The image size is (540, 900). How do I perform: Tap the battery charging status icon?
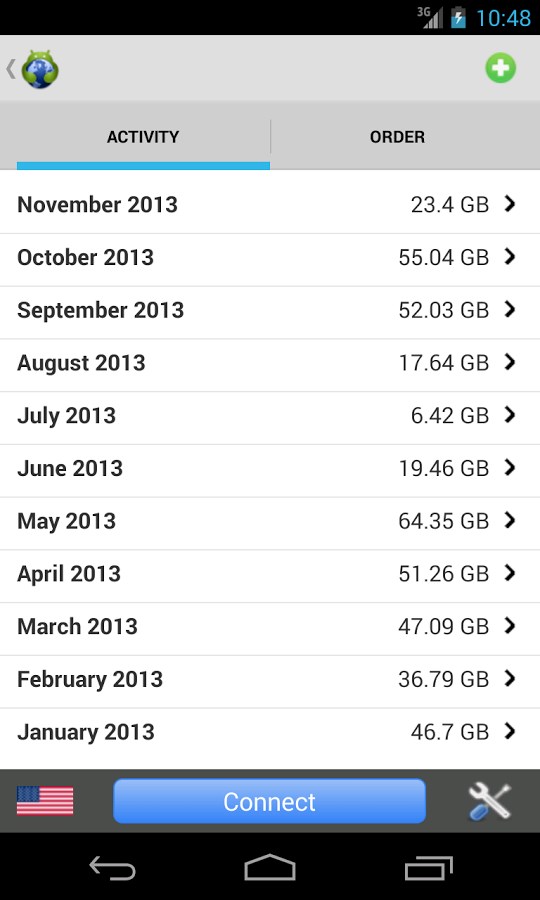pos(458,18)
